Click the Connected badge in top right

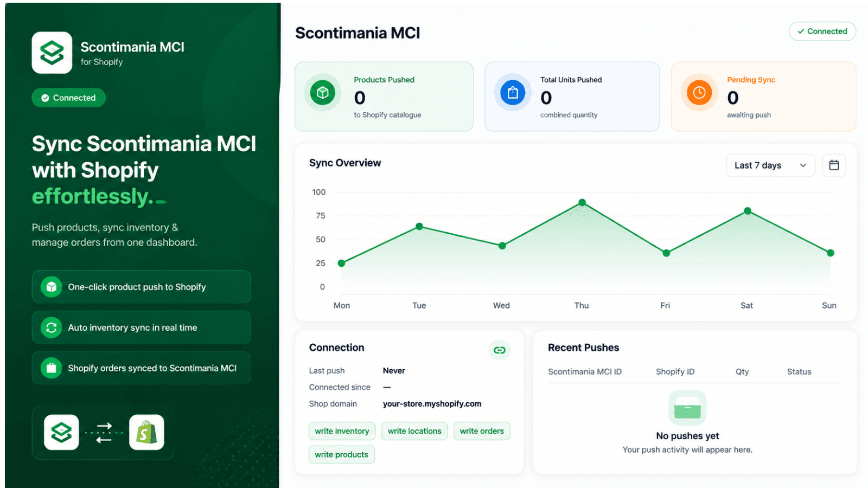822,31
